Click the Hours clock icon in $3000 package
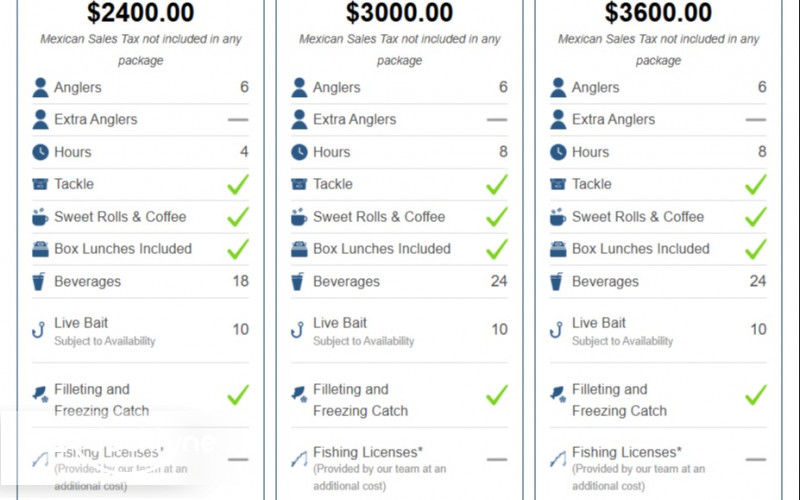 point(299,152)
